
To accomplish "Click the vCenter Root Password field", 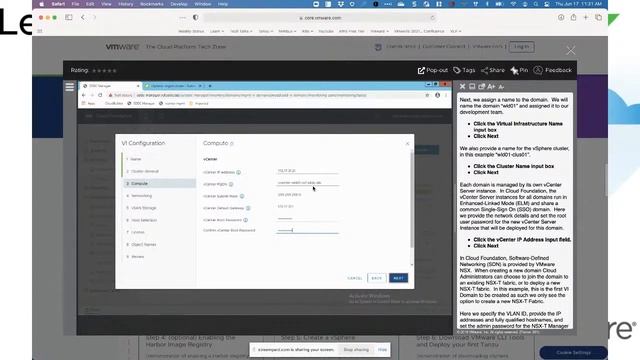I will click(307, 219).
